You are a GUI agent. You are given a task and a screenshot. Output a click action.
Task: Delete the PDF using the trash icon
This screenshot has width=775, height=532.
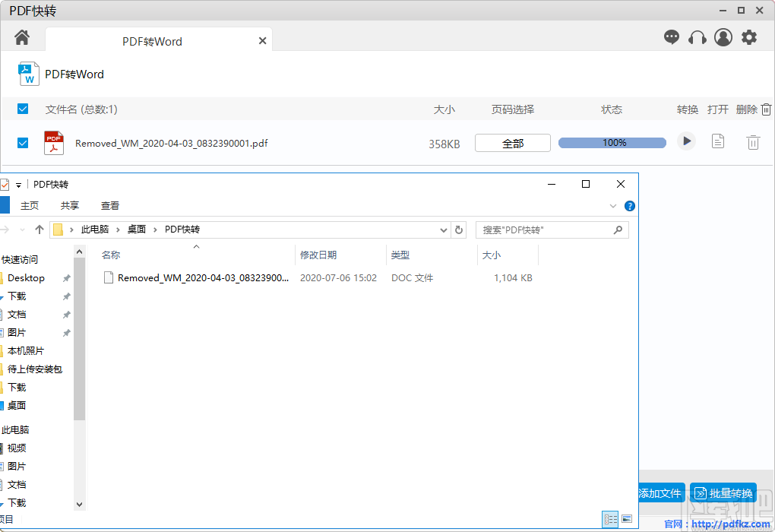click(x=753, y=141)
